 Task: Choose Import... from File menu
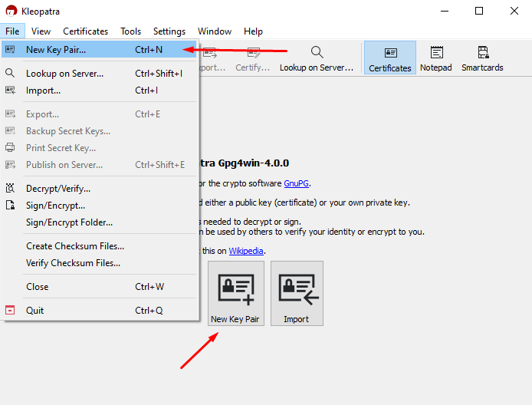point(99,91)
